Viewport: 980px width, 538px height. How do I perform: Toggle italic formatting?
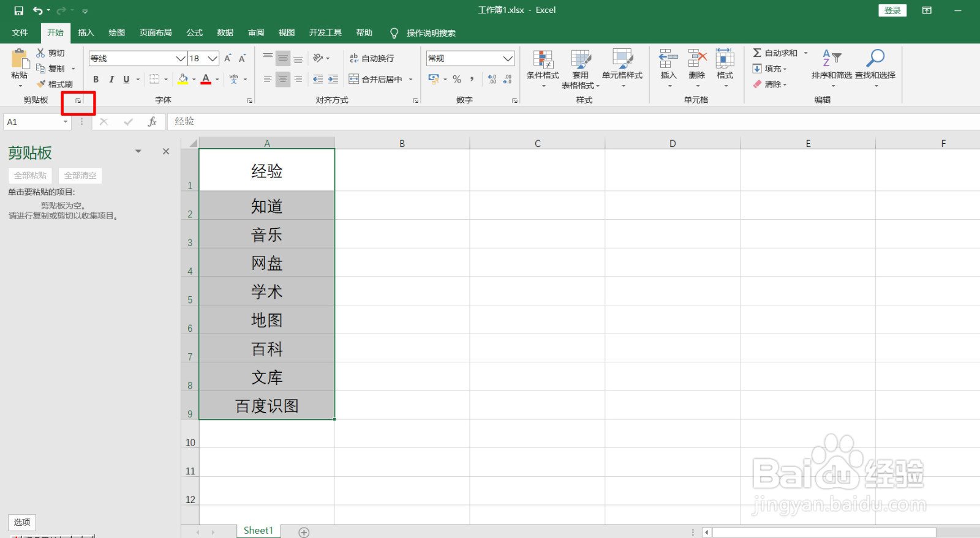[x=111, y=79]
